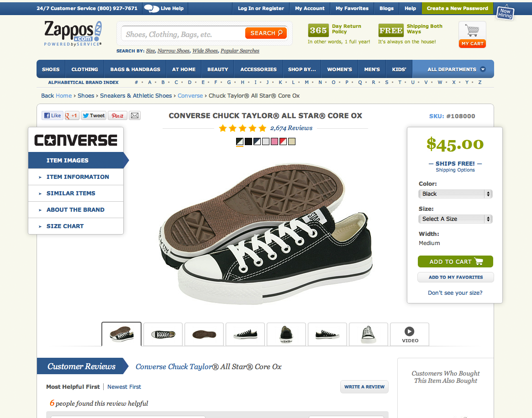Click the Google +1 share icon
This screenshot has height=418, width=532.
point(72,115)
